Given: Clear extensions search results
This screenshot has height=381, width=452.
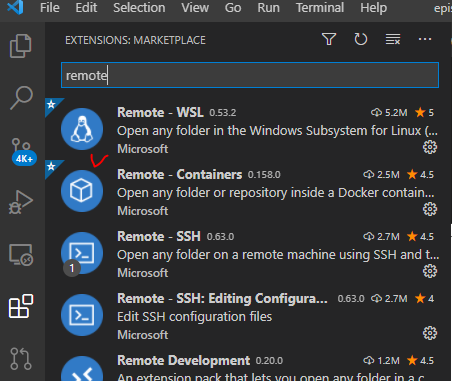Looking at the screenshot, I should coord(393,39).
